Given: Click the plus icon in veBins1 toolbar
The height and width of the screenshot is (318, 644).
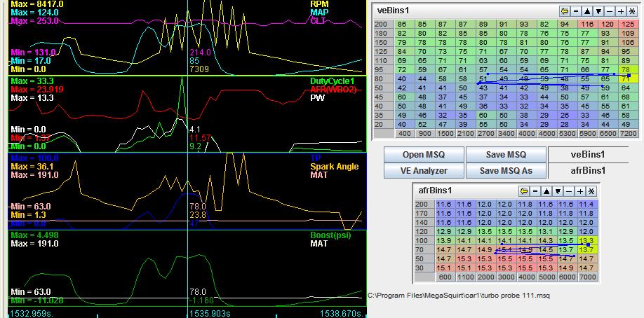Looking at the screenshot, I should [621, 11].
